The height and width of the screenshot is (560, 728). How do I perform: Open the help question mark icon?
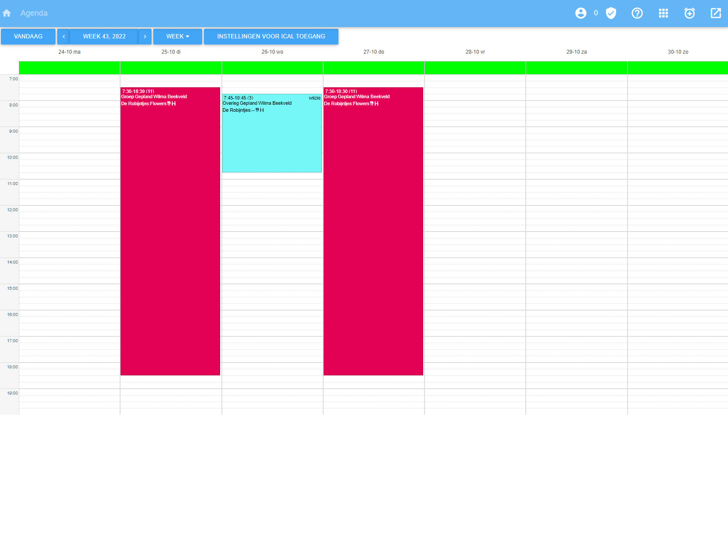point(637,13)
